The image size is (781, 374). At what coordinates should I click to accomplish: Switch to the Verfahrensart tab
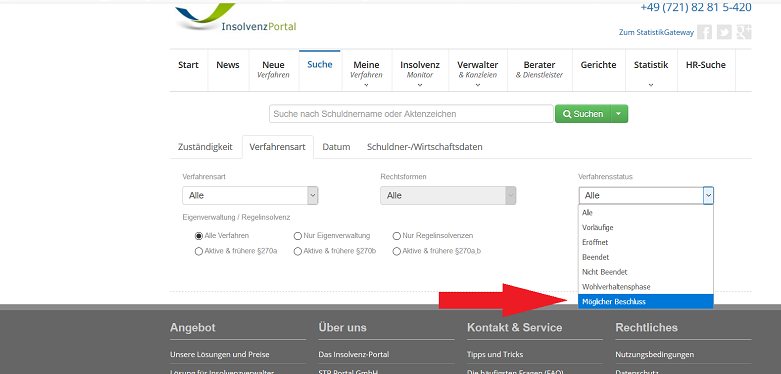point(277,147)
